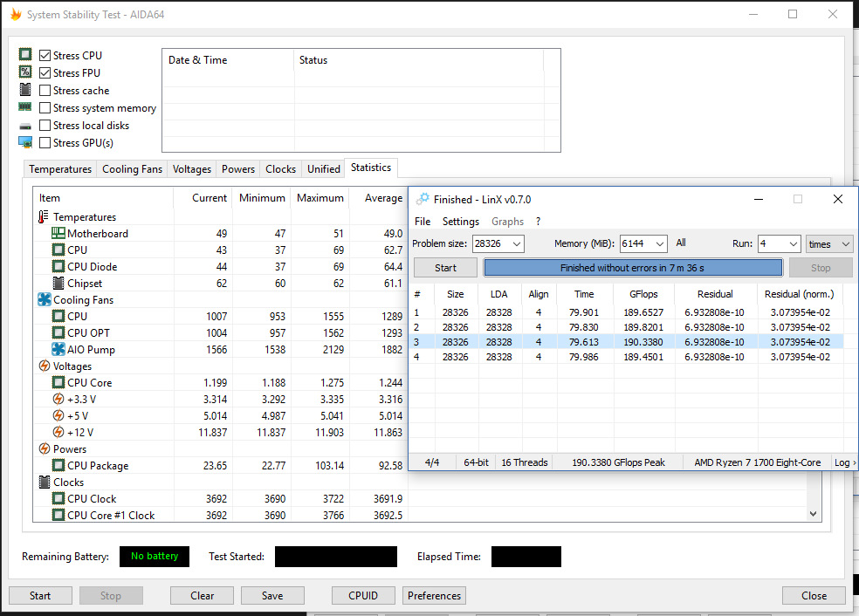Click the Clocks category chip icon

pos(45,482)
